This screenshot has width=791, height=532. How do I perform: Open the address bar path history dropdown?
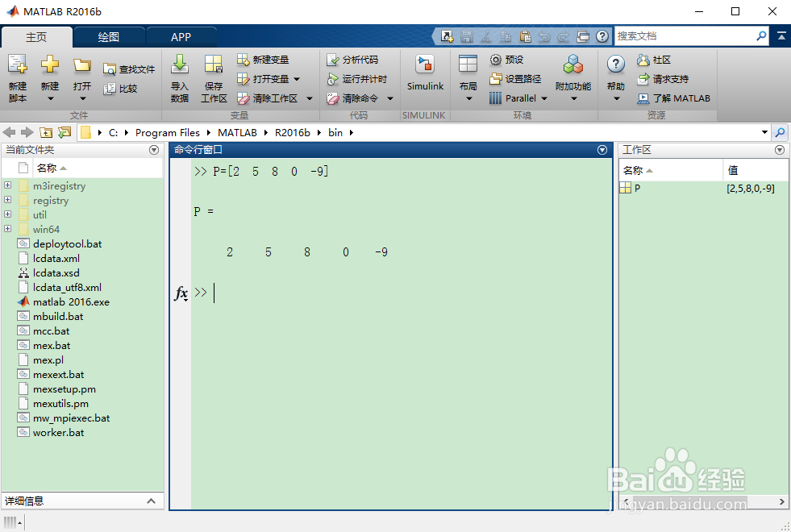pyautogui.click(x=764, y=133)
